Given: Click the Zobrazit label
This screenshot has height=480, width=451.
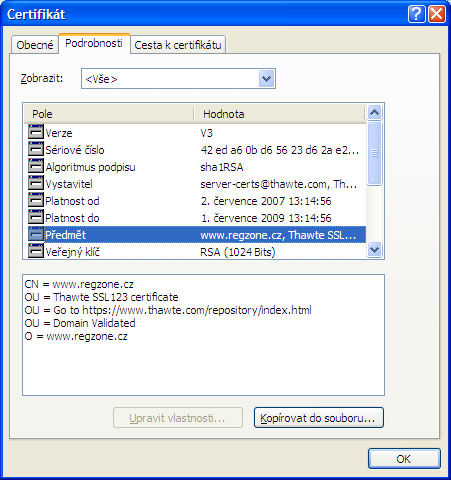Looking at the screenshot, I should [42, 78].
